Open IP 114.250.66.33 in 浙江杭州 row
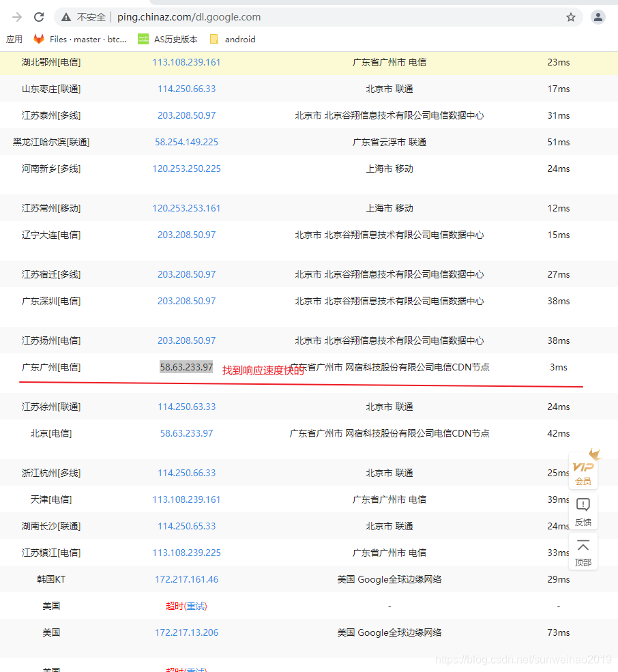This screenshot has width=618, height=672. [186, 473]
